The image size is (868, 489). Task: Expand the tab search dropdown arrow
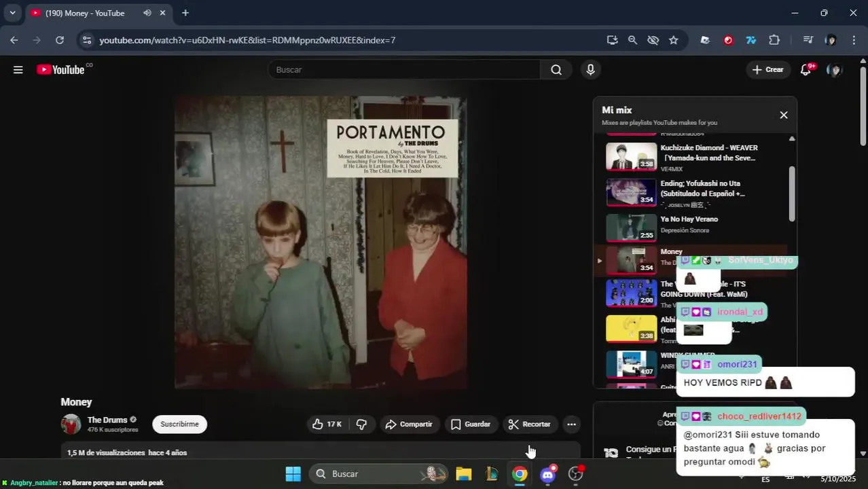[x=12, y=13]
